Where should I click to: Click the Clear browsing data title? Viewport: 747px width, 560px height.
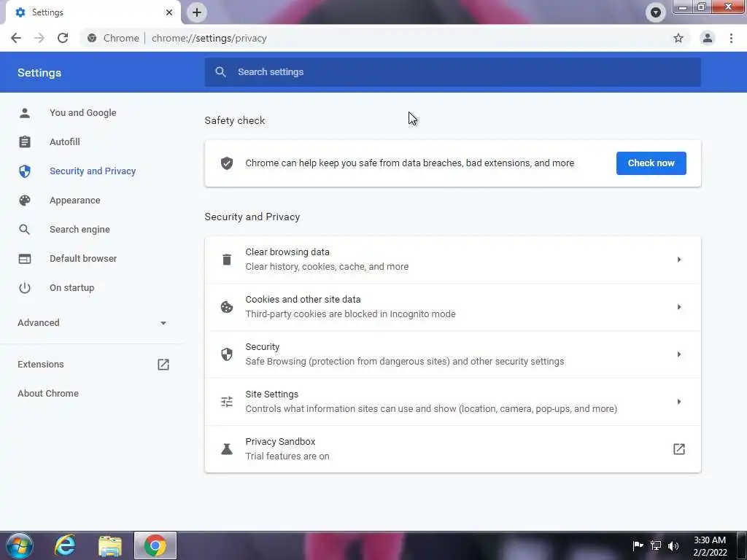tap(287, 252)
